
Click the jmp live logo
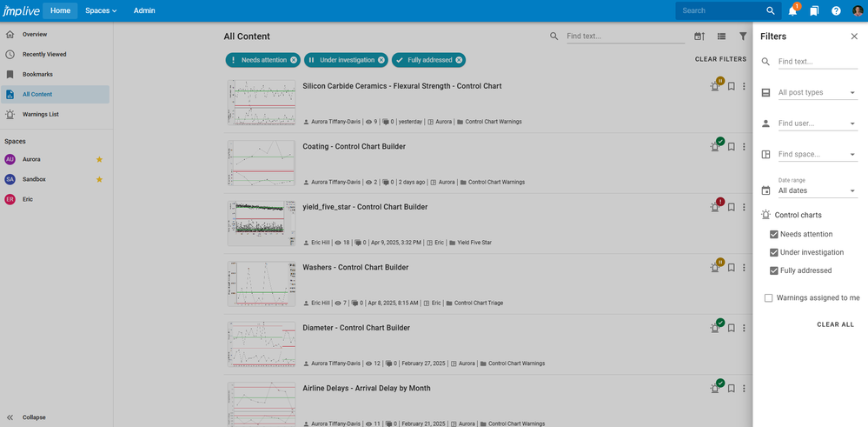[x=21, y=10]
